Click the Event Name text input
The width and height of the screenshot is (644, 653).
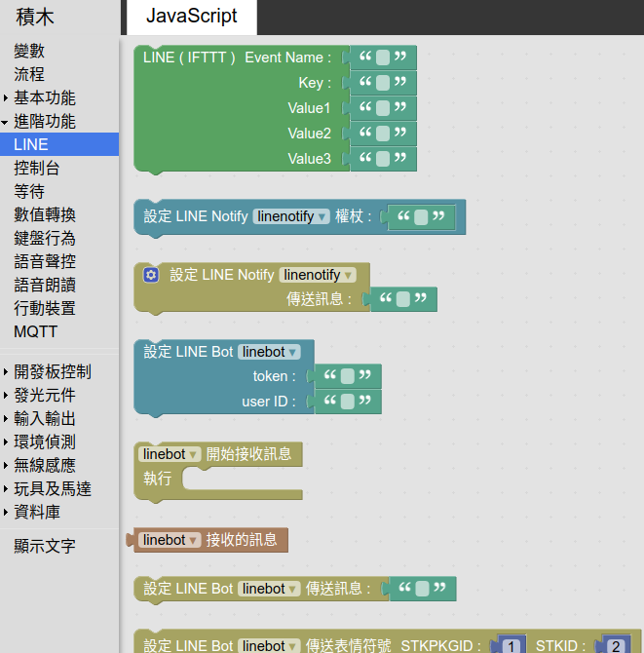(383, 58)
